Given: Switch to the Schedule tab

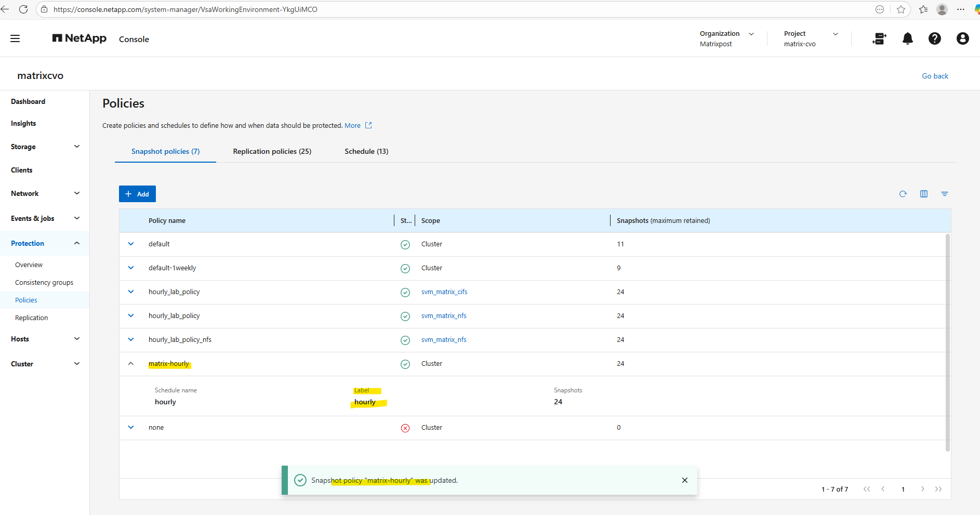Looking at the screenshot, I should pyautogui.click(x=366, y=151).
